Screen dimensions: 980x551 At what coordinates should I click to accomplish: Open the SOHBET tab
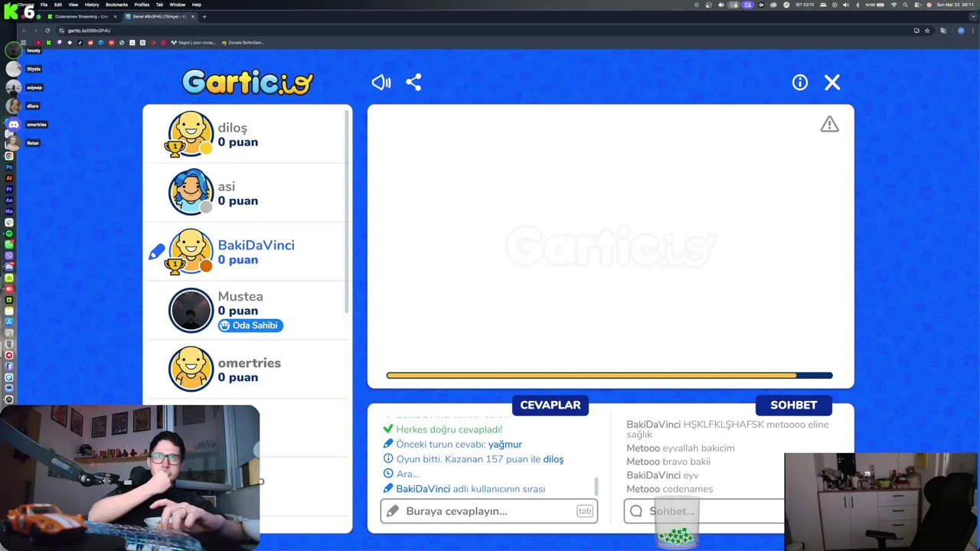coord(794,405)
